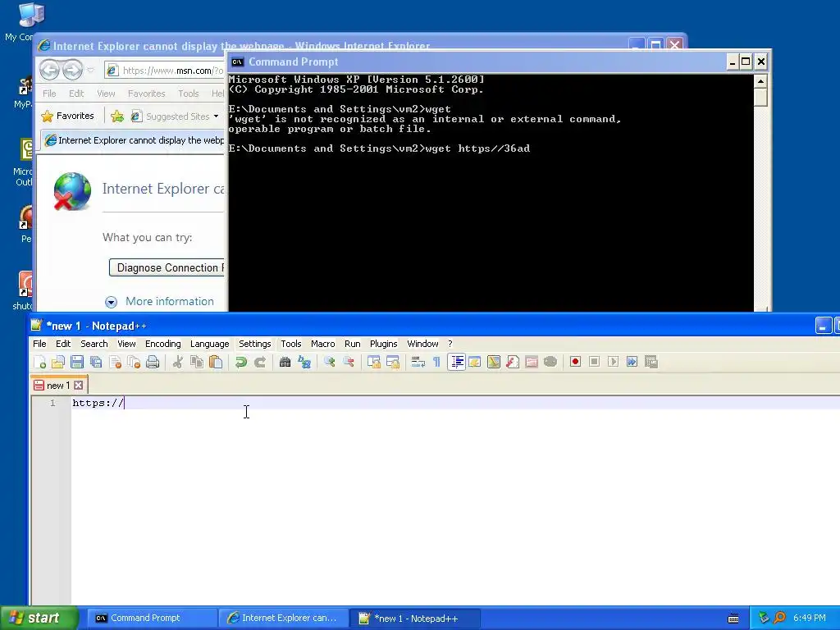Open the Plugins menu
The height and width of the screenshot is (630, 840).
click(384, 344)
